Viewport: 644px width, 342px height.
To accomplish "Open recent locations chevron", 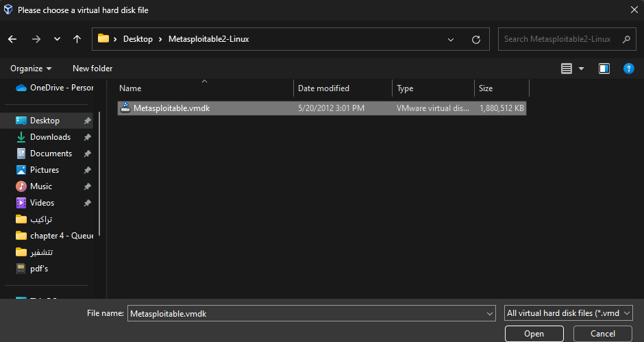I will pos(57,39).
